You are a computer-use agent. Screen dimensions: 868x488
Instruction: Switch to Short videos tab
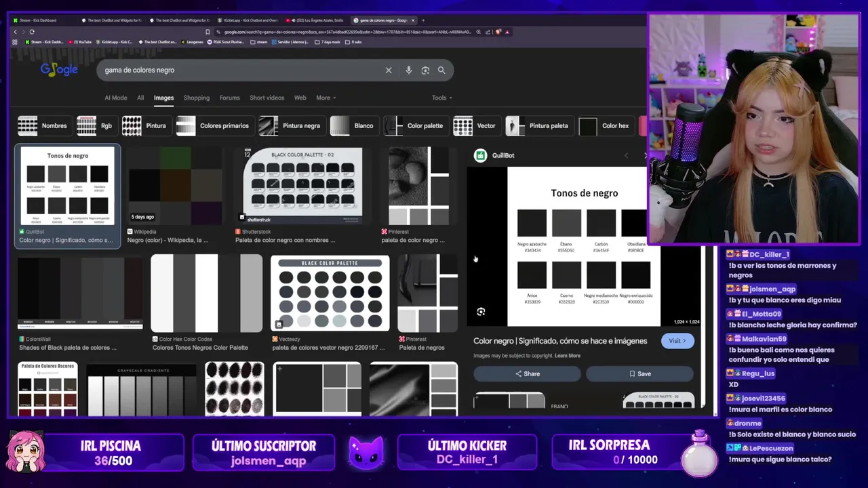coord(267,98)
